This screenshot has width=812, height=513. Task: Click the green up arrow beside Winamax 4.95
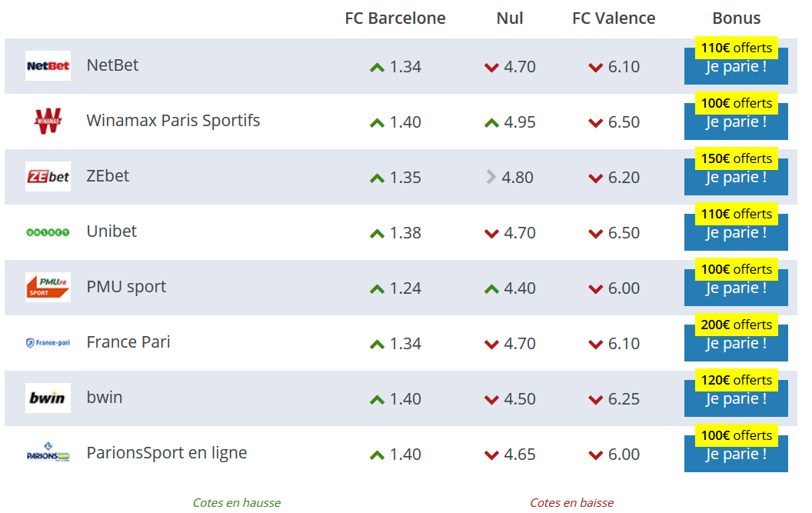coord(491,123)
